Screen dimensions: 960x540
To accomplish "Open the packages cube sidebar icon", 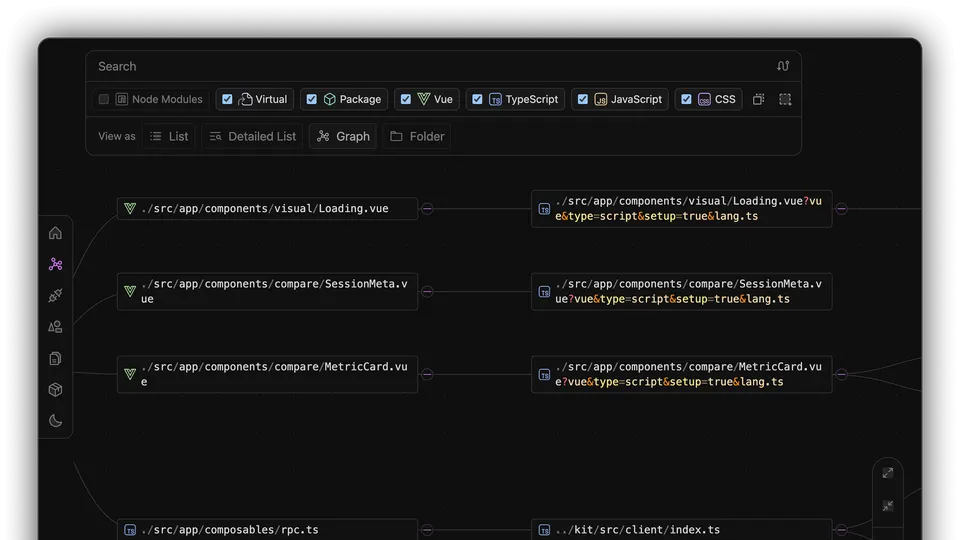I will pos(55,389).
